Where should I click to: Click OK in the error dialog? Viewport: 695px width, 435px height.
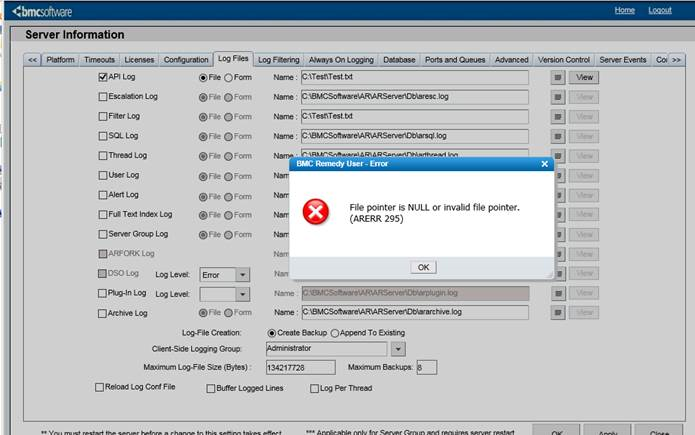(423, 267)
